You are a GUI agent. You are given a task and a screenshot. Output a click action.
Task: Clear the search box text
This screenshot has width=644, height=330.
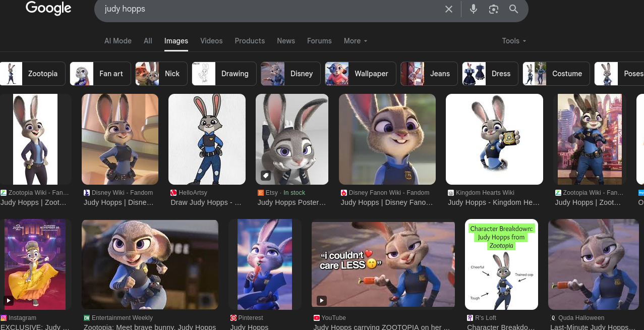tap(448, 9)
